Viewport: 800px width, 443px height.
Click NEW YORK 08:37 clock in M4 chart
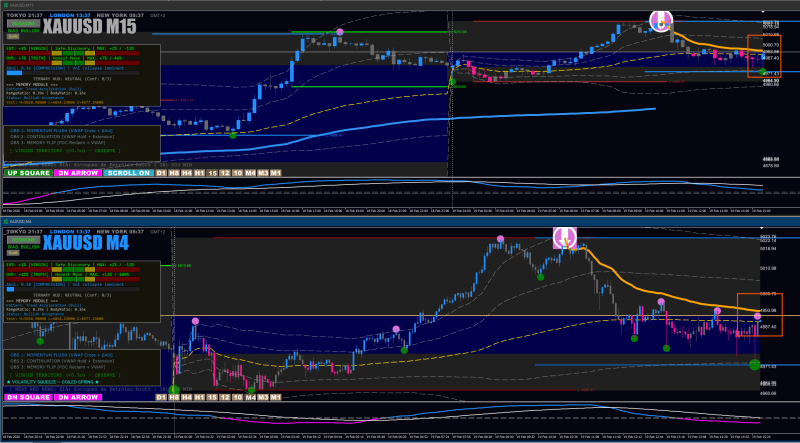(x=122, y=232)
